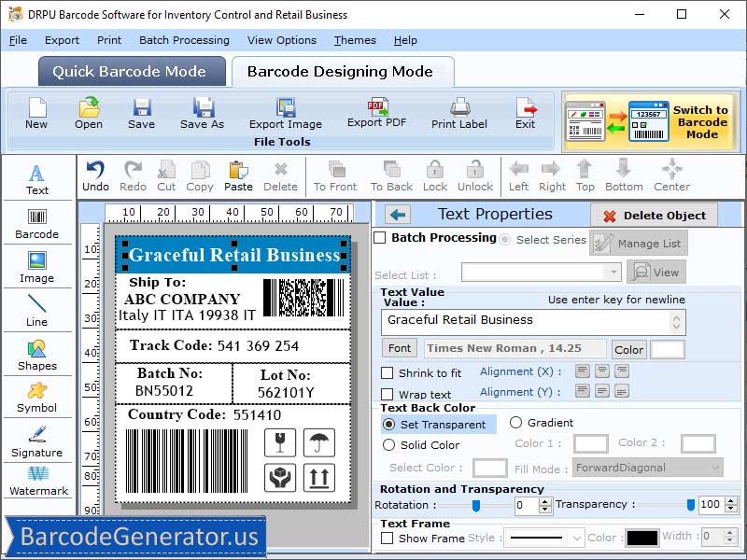The image size is (747, 560).
Task: Open the Print Label tool
Action: point(458,112)
